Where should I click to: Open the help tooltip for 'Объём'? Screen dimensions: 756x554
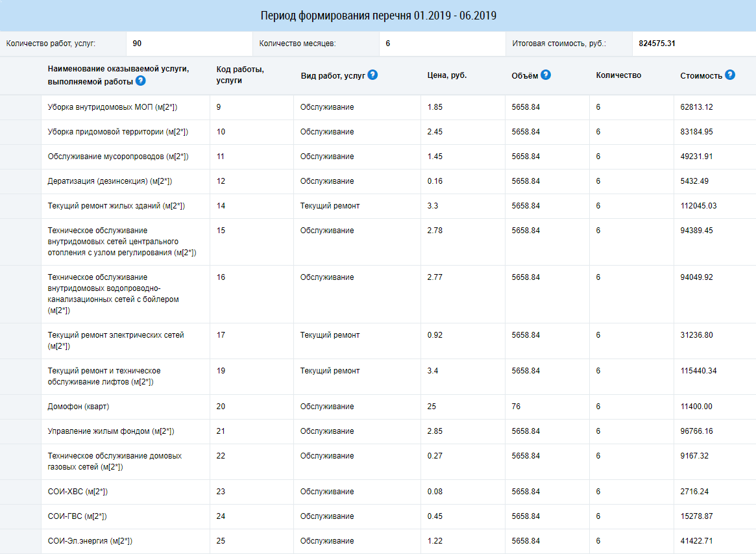546,75
